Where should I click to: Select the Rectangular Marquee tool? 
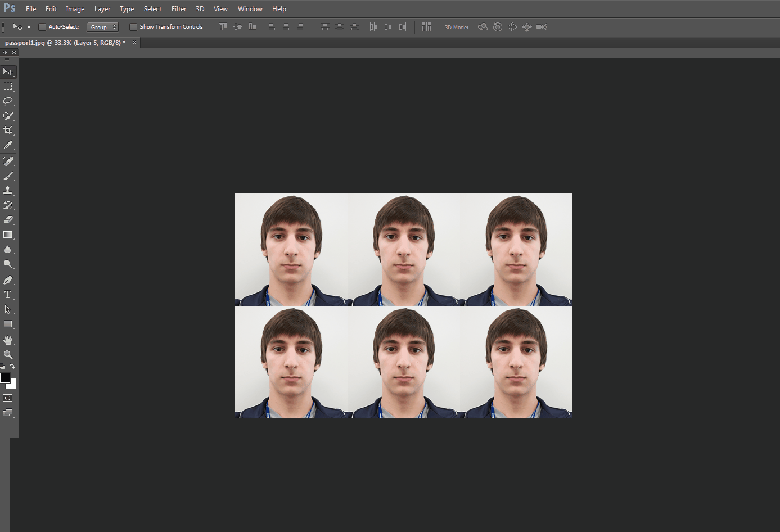pos(8,87)
